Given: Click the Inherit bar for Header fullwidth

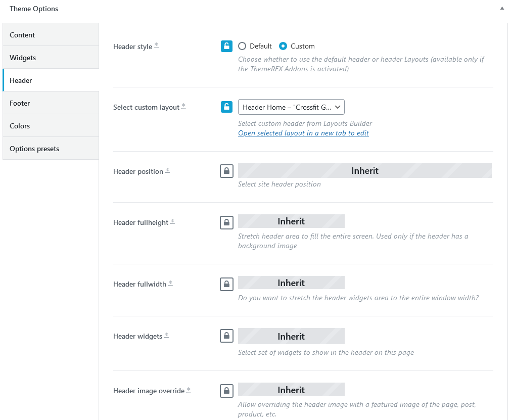Looking at the screenshot, I should (291, 283).
